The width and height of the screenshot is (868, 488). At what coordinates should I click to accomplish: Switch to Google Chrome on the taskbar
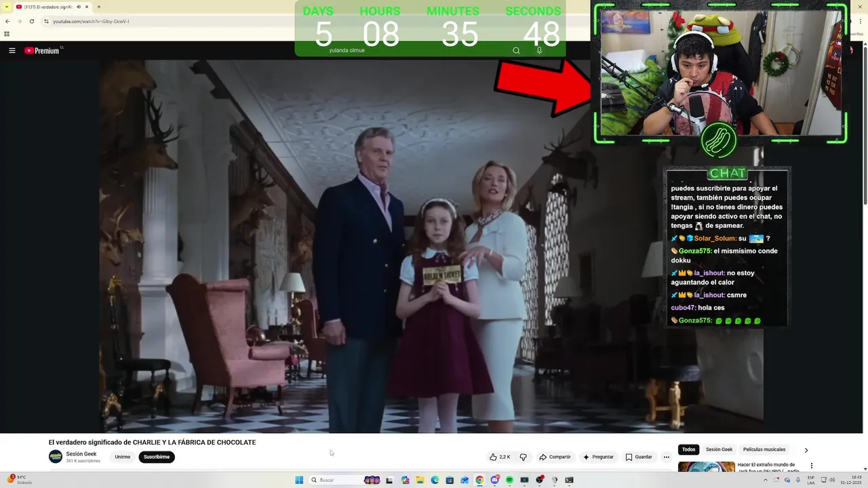point(479,480)
